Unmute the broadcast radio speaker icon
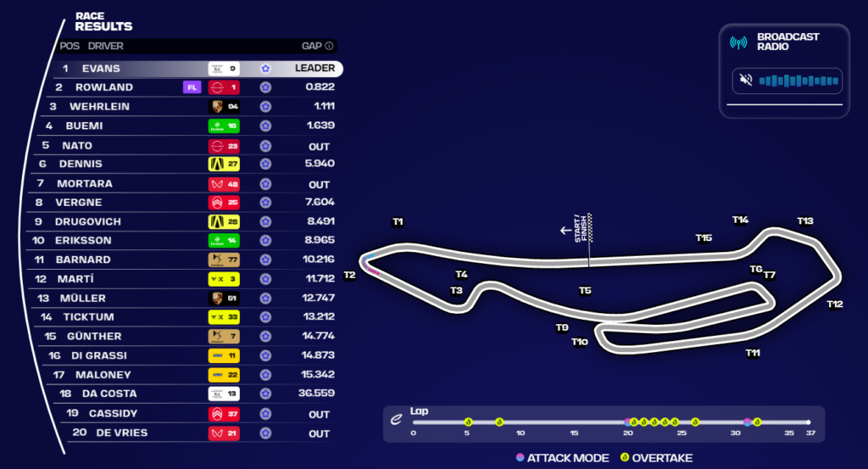 pos(746,81)
